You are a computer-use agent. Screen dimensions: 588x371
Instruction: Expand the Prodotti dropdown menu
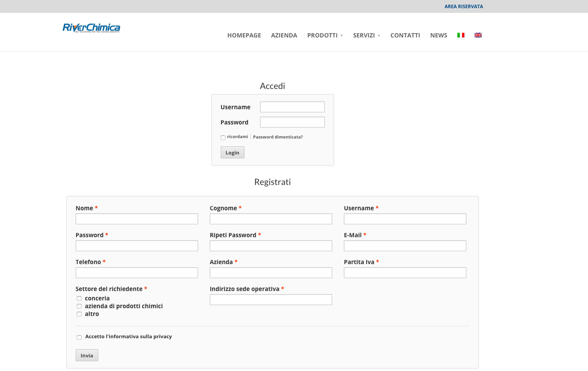[x=325, y=35]
